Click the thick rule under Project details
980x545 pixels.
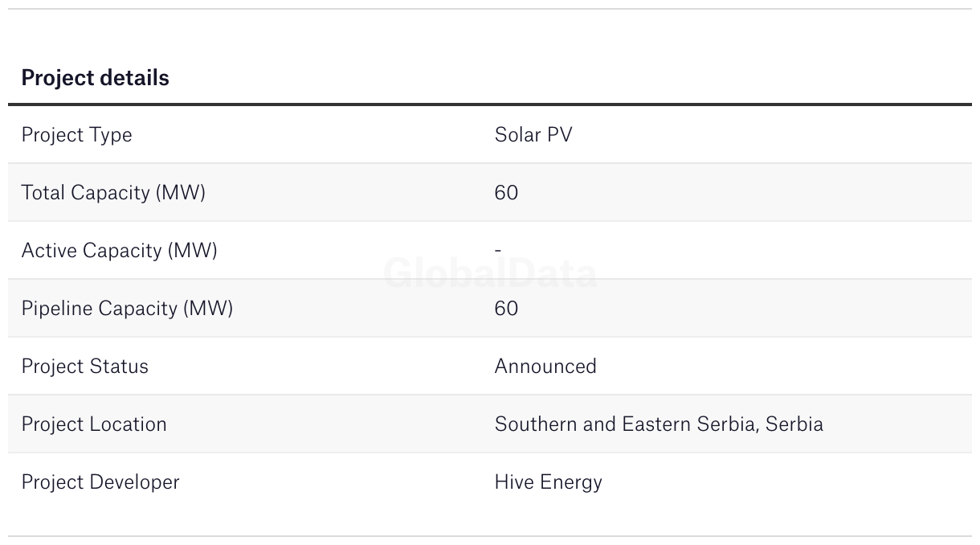point(490,104)
